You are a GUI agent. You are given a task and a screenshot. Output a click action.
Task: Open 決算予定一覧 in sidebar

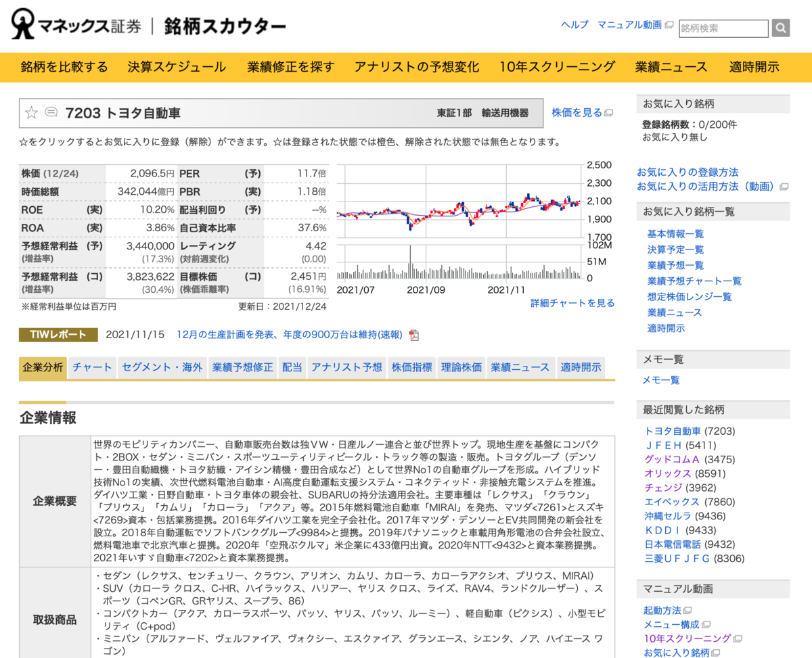[x=675, y=250]
